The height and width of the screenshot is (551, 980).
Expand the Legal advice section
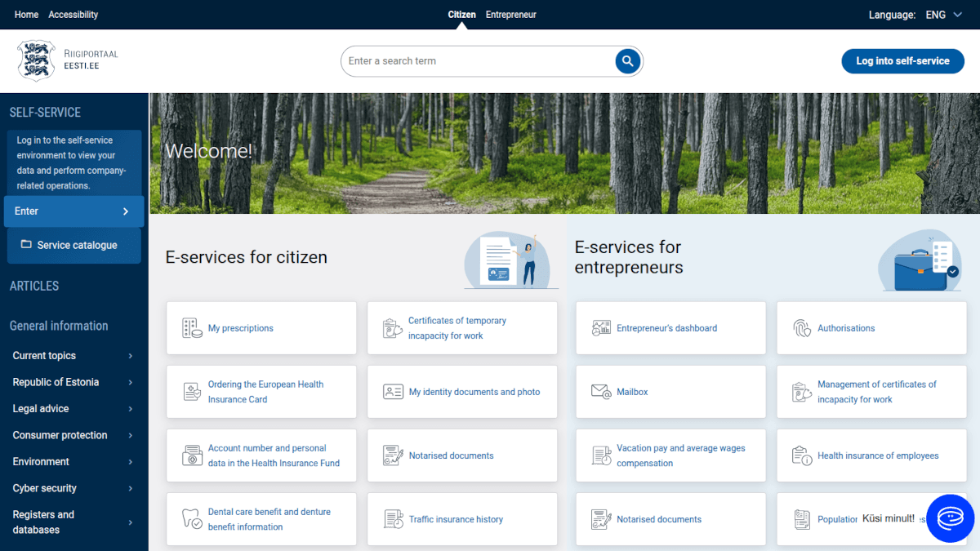[x=74, y=409]
